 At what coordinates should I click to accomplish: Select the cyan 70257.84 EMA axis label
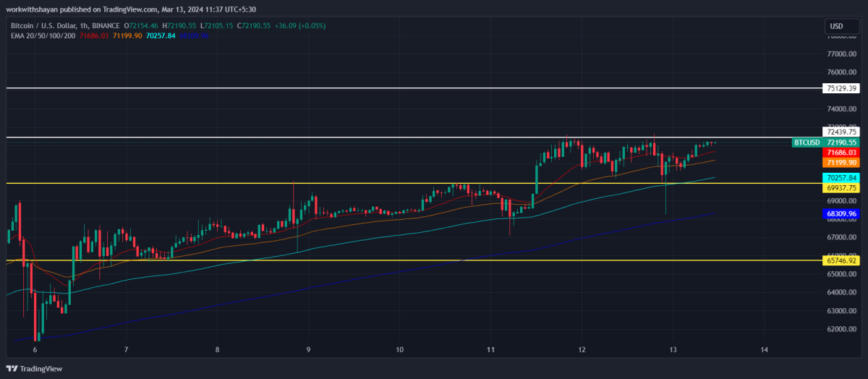click(x=841, y=177)
